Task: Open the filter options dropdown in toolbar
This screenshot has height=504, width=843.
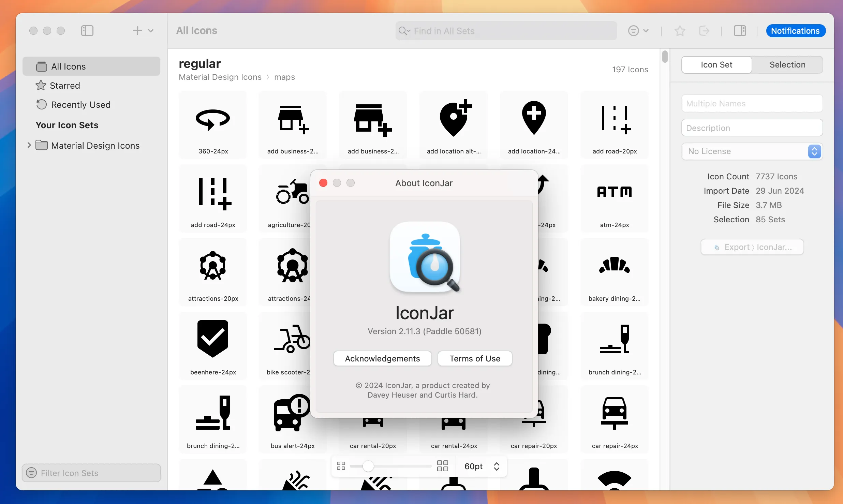Action: pos(638,31)
